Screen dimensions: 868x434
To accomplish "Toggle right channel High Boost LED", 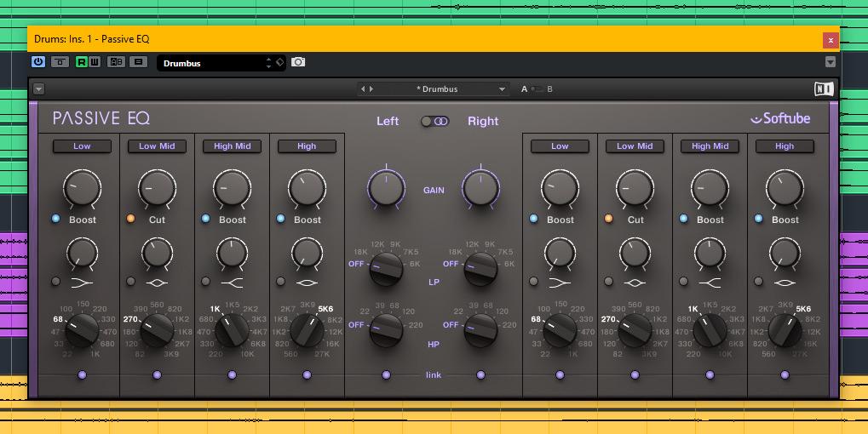I will point(758,219).
